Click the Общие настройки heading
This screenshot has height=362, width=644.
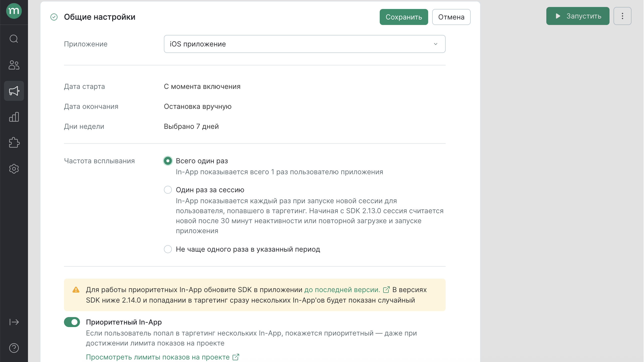[99, 17]
